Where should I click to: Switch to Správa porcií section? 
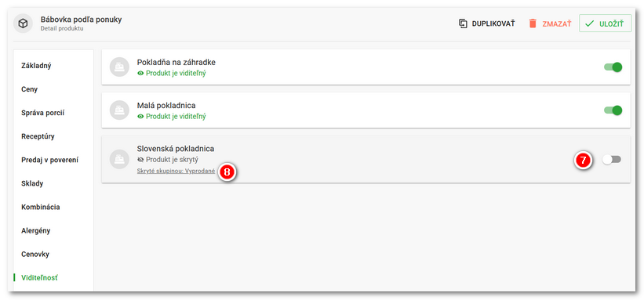click(42, 113)
